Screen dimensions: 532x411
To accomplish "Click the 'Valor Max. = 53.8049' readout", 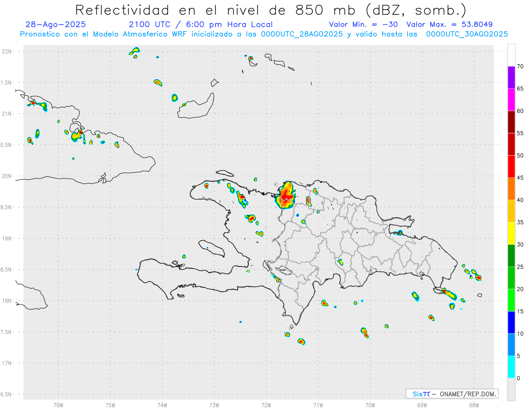I will [x=450, y=24].
